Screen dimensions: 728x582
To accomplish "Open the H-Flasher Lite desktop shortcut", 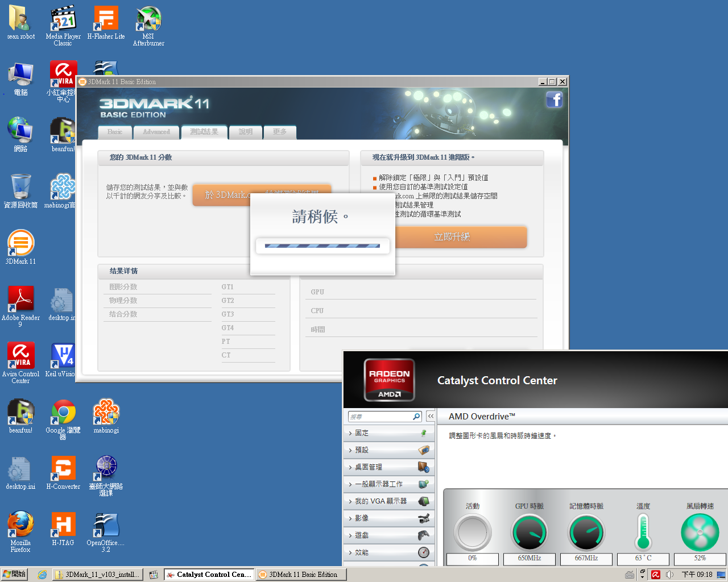I will 106,23.
